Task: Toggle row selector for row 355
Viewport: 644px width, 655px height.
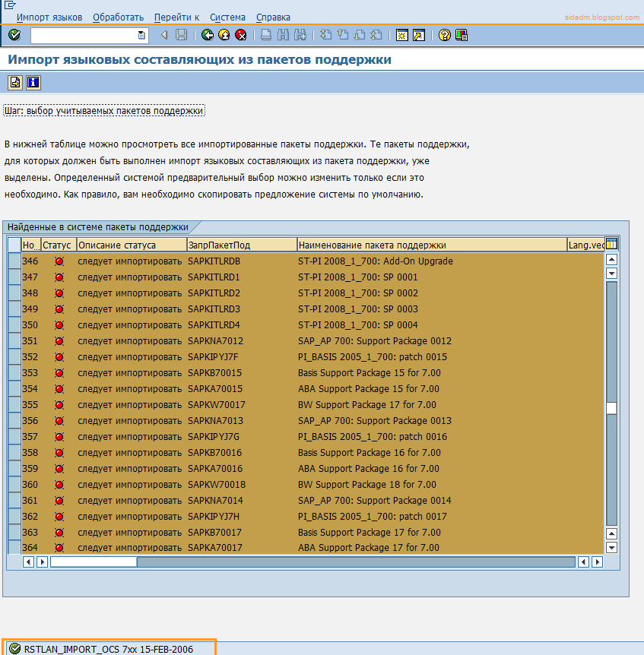Action: point(14,405)
